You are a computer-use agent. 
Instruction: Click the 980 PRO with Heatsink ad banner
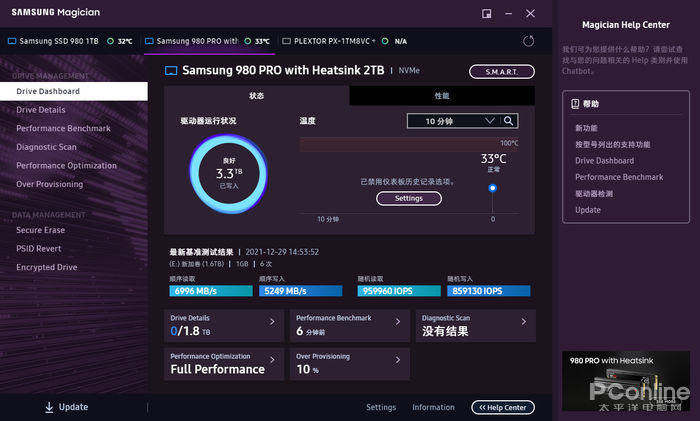626,381
